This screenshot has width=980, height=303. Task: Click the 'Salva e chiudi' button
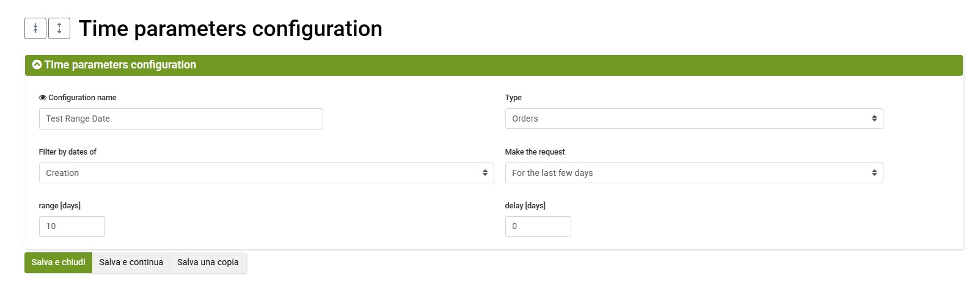[59, 263]
